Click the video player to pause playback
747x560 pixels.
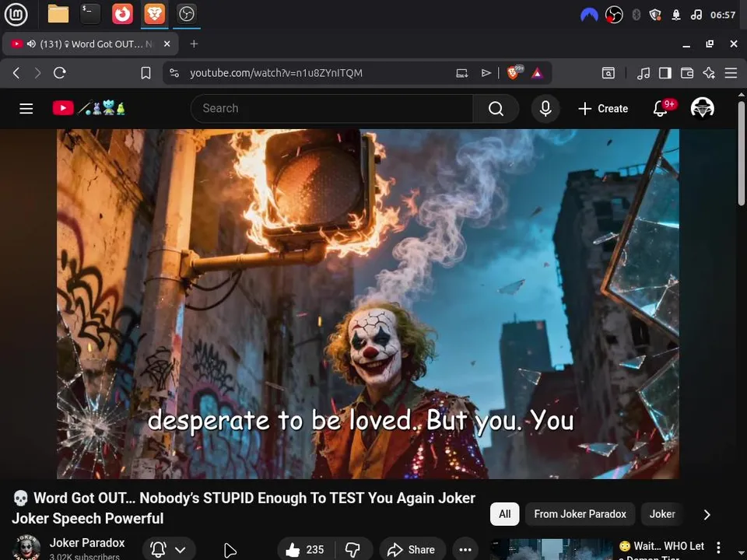368,304
